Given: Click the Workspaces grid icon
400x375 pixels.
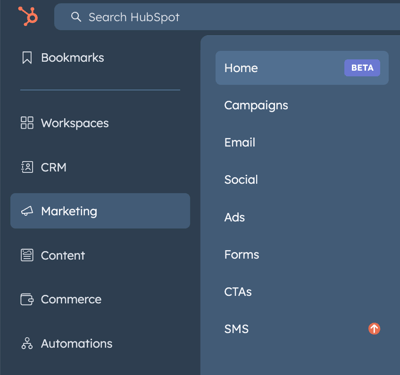Looking at the screenshot, I should [27, 123].
